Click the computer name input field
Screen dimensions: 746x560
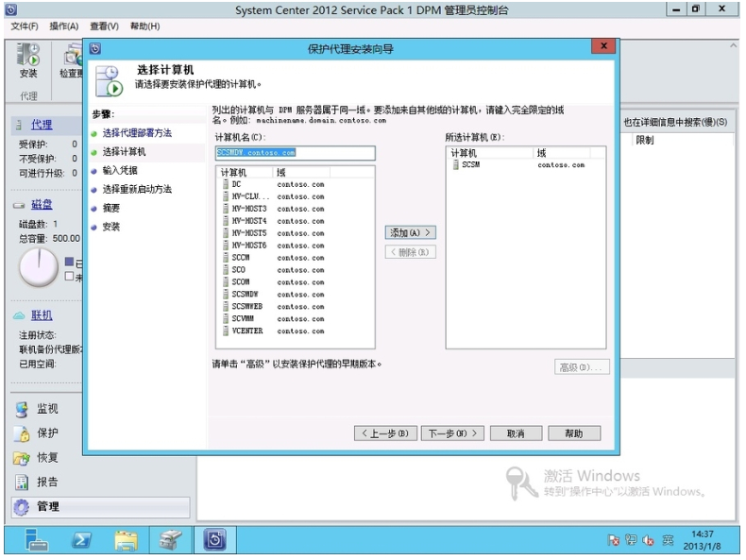295,153
